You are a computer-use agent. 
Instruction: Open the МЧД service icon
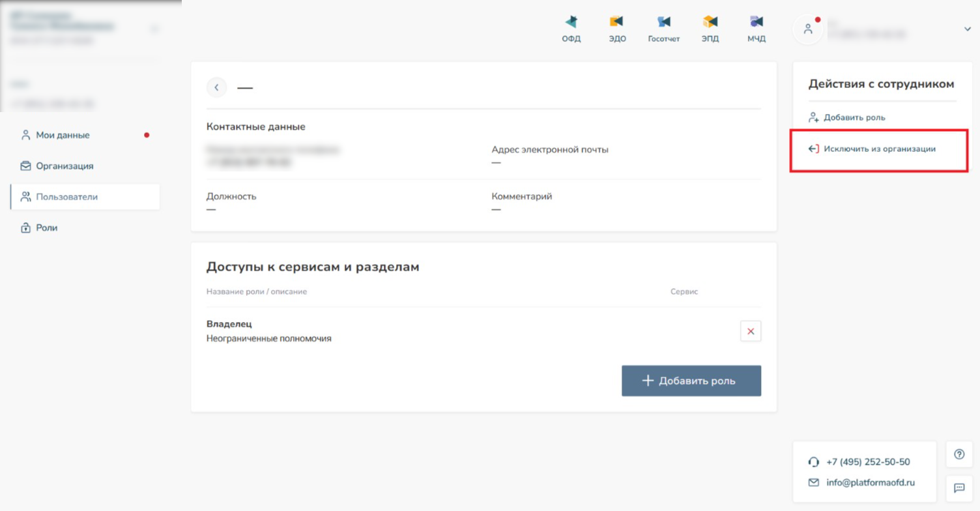756,29
